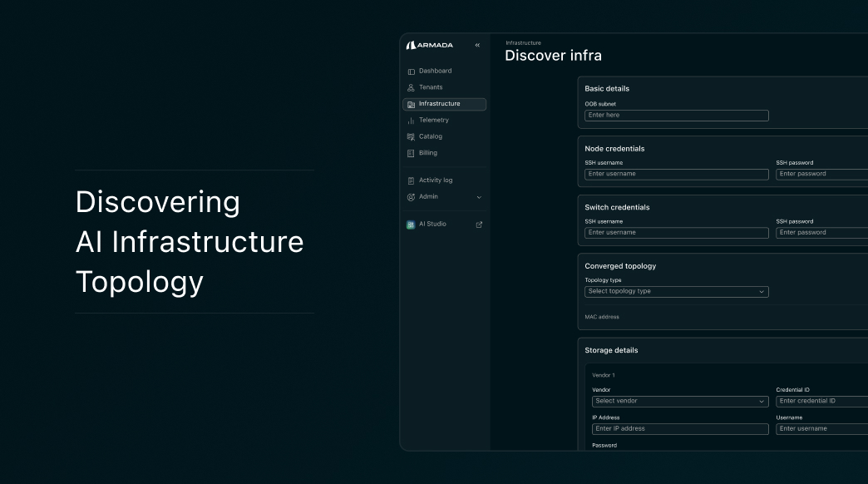Focus the Enter credential ID field
This screenshot has width=868, height=484.
[822, 401]
